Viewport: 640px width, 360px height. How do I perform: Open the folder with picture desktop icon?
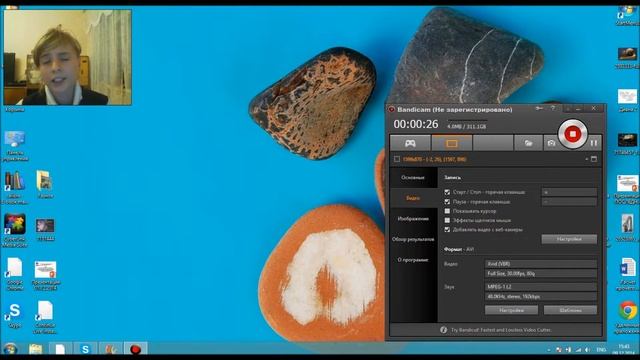(45, 184)
